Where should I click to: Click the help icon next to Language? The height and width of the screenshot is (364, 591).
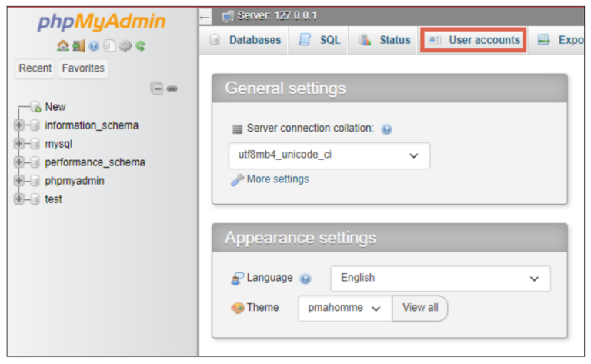tap(305, 279)
